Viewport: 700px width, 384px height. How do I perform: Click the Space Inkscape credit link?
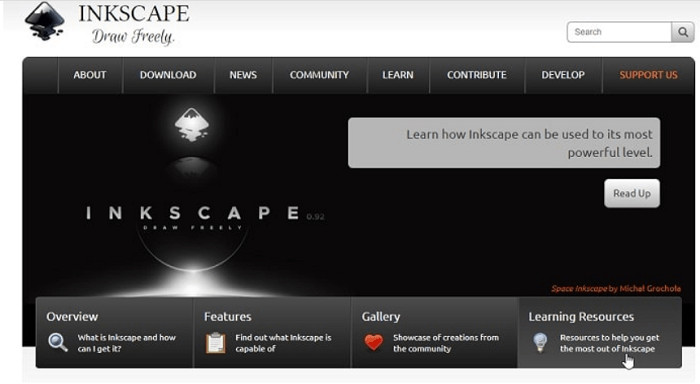click(616, 288)
